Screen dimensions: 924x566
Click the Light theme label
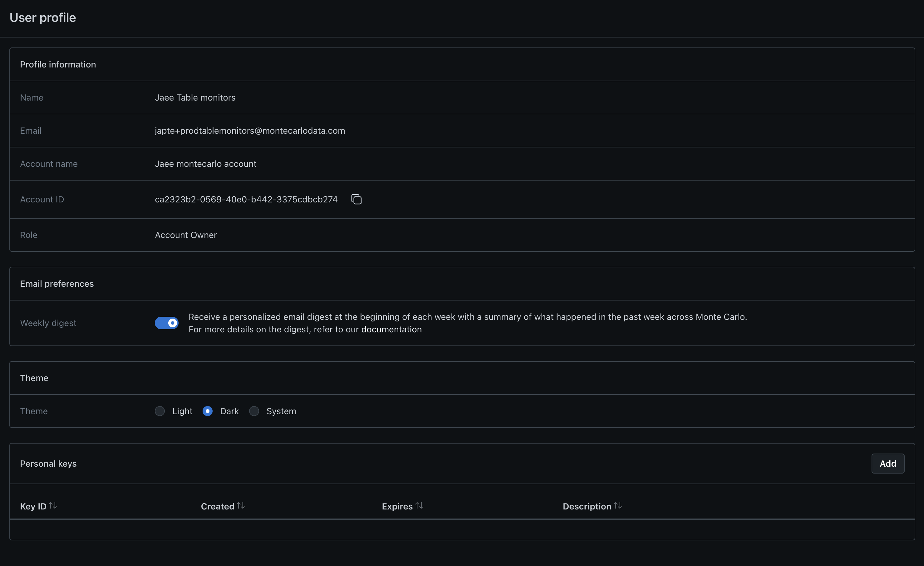(182, 411)
